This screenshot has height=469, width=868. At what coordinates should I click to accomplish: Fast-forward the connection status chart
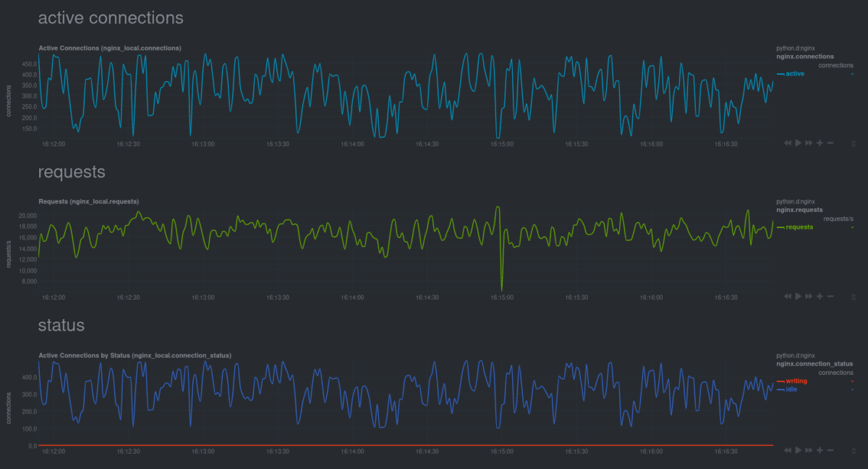(x=809, y=450)
